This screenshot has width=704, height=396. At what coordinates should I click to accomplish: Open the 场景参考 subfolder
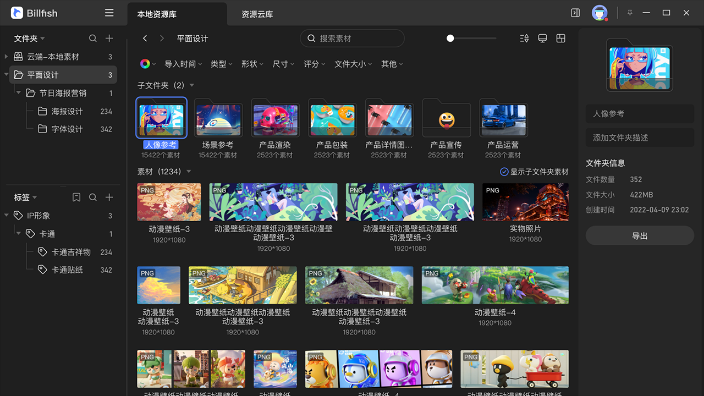tap(218, 119)
